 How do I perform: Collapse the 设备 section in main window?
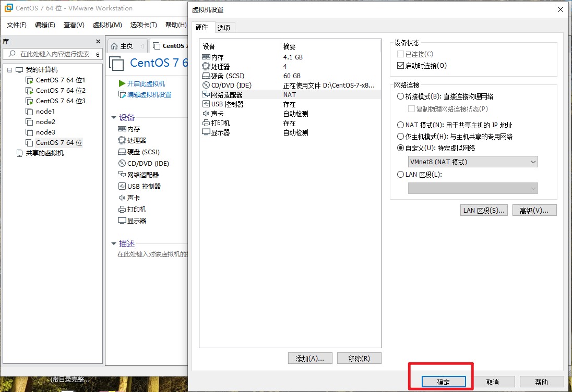pyautogui.click(x=113, y=117)
